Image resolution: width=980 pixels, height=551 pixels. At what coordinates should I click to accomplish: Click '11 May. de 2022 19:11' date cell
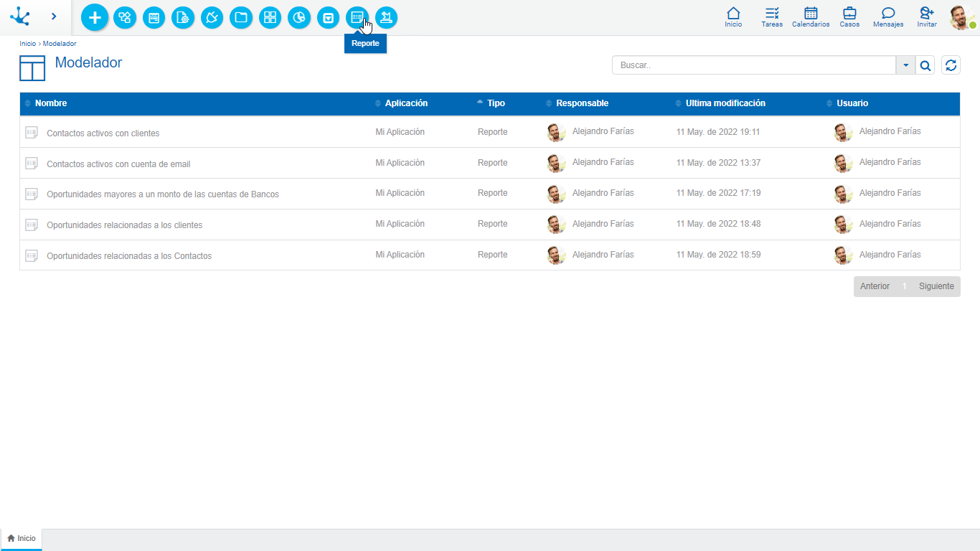click(x=718, y=132)
